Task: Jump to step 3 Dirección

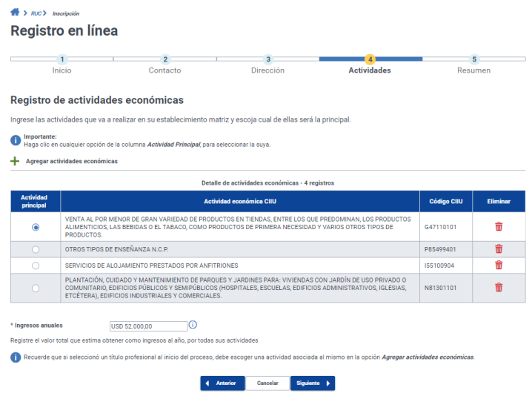Action: (268, 59)
